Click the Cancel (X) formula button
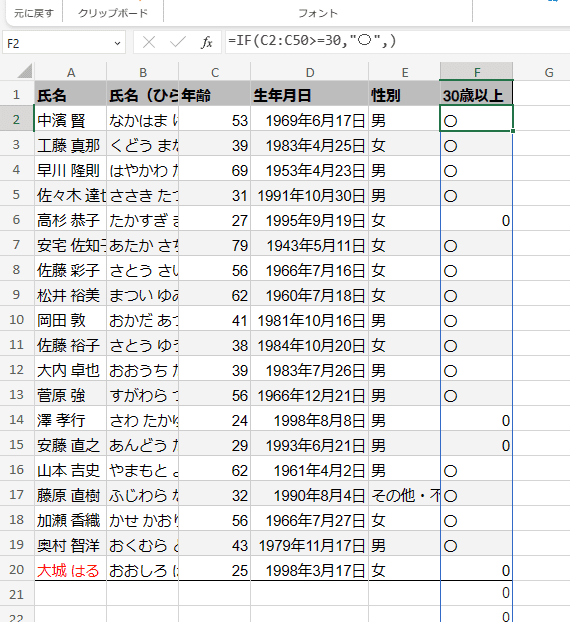 click(149, 42)
